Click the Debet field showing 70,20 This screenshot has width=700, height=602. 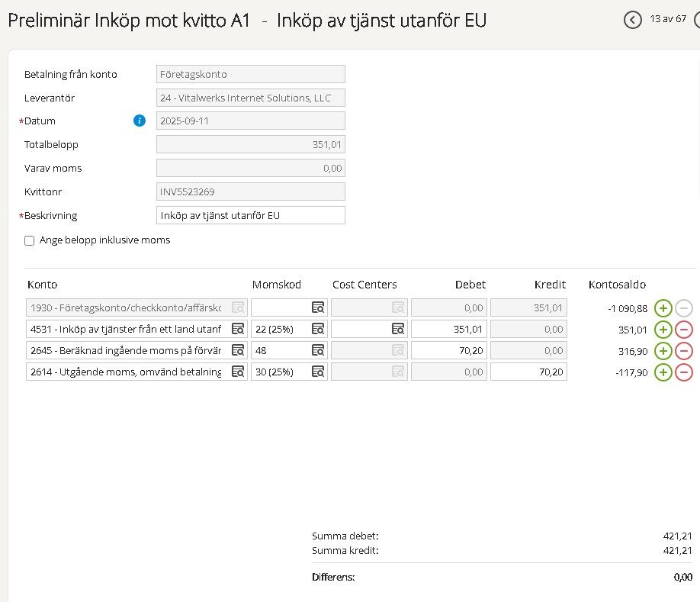[x=449, y=351]
